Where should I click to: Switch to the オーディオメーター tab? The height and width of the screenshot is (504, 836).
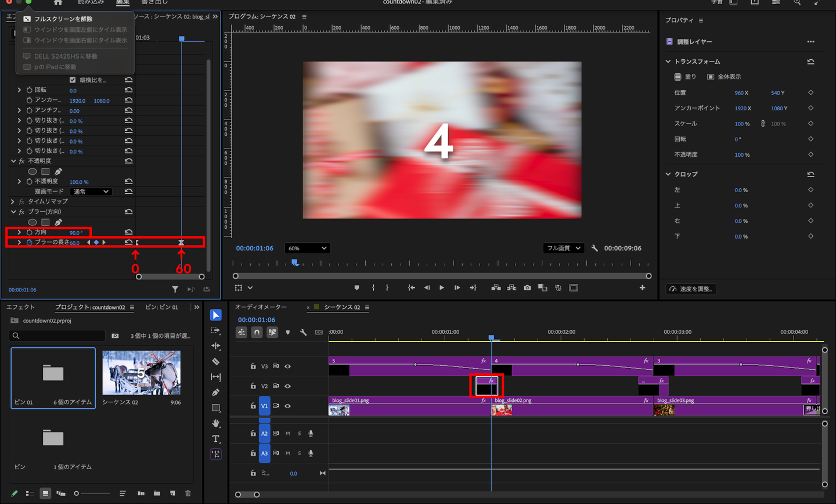[261, 307]
